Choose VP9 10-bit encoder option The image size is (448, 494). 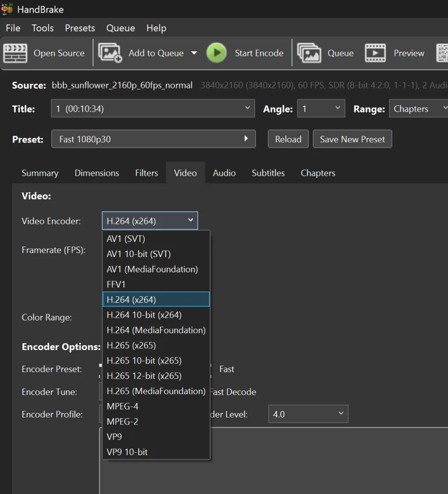[x=156, y=452]
